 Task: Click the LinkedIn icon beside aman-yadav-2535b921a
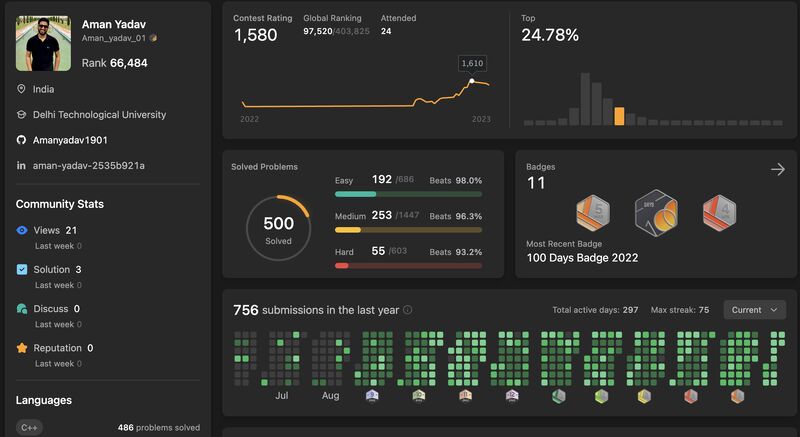click(21, 165)
